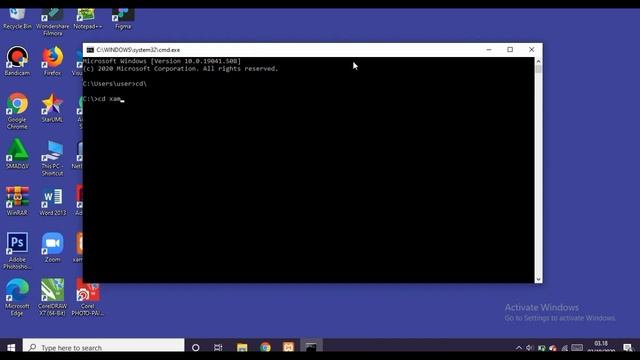This screenshot has height=360, width=640.
Task: Select the This PC shortcut icon
Action: pyautogui.click(x=53, y=158)
